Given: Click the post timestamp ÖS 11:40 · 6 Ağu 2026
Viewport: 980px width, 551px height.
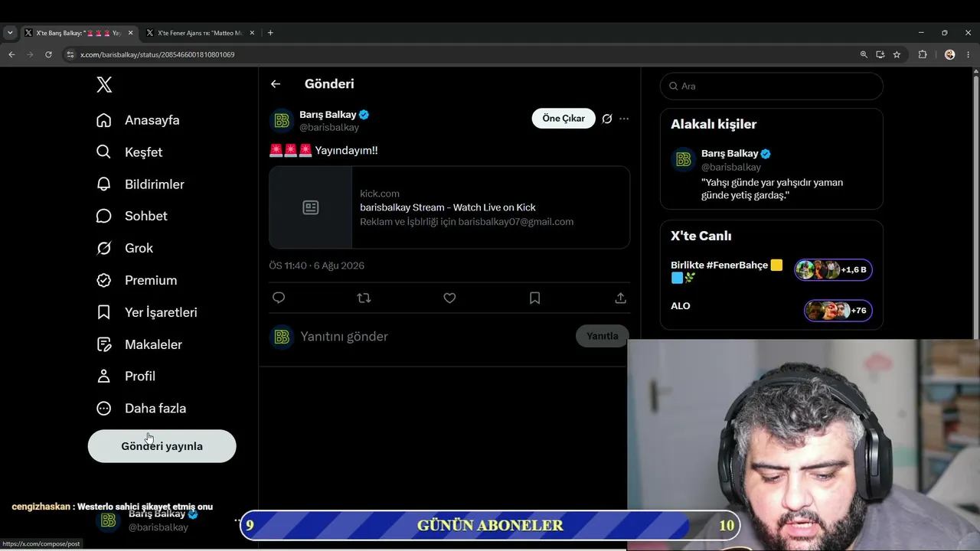Looking at the screenshot, I should (316, 266).
